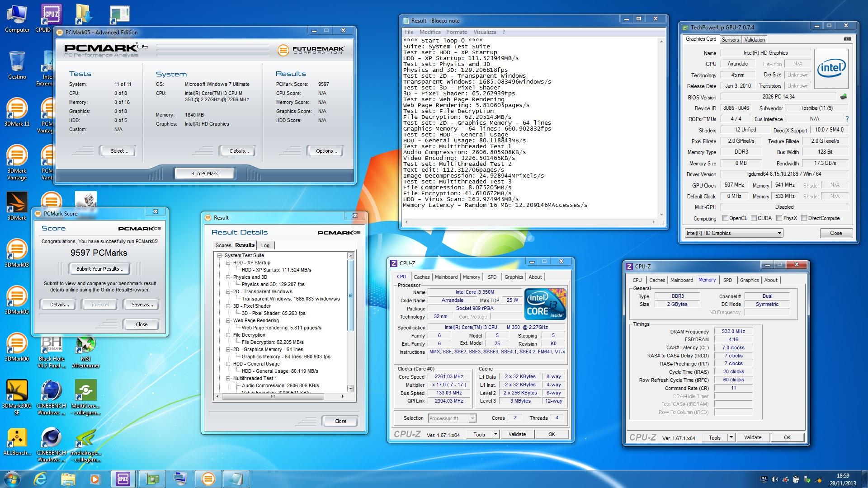Collapse the Physics and 3D tree node

click(x=228, y=277)
